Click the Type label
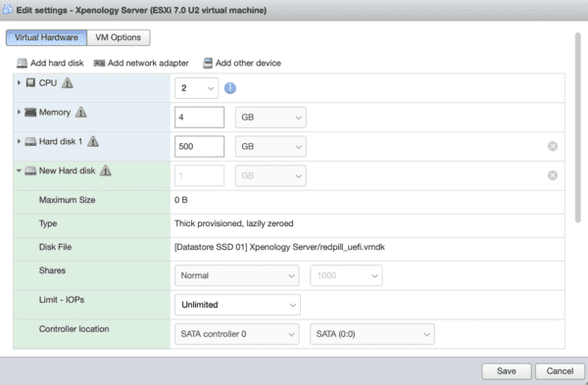Screen dimensions: 588x385 pos(48,223)
